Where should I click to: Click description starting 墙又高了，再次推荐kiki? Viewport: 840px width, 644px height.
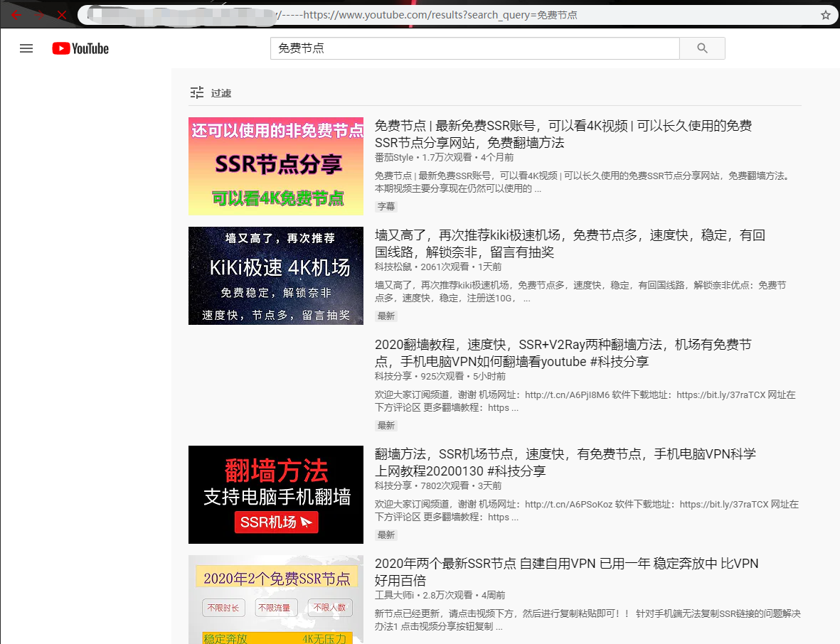click(580, 291)
